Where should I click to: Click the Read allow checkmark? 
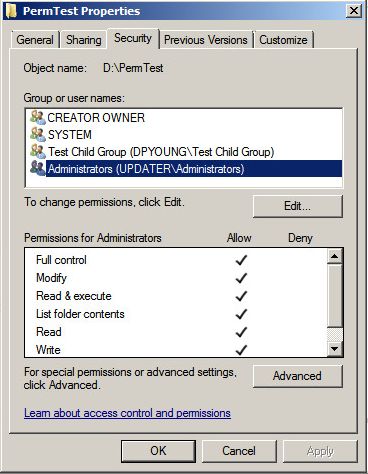[x=241, y=332]
